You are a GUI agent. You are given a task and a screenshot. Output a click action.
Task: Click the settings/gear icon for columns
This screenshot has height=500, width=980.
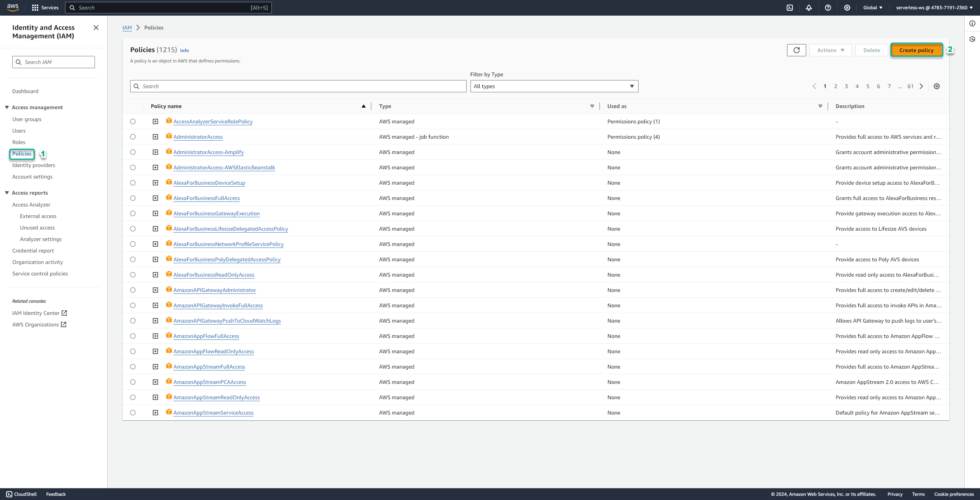coord(937,86)
